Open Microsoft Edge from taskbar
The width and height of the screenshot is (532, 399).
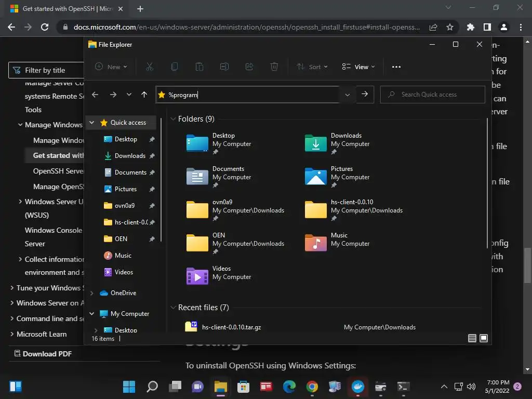tap(289, 387)
